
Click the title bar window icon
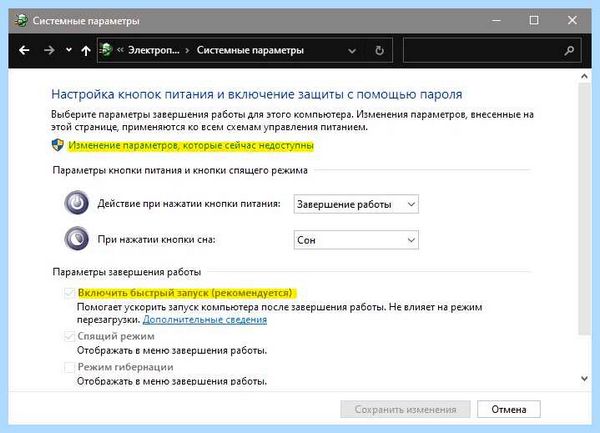pos(21,20)
